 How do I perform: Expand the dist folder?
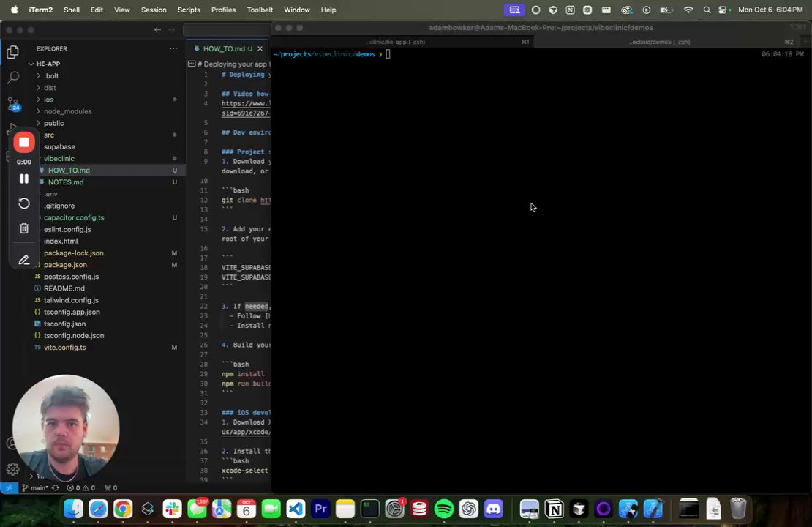(x=50, y=88)
